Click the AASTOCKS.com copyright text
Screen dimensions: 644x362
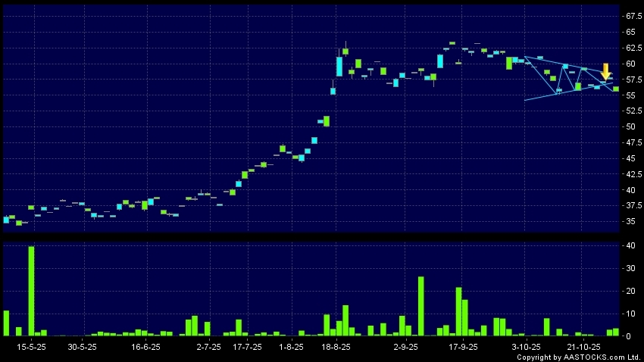click(x=579, y=357)
